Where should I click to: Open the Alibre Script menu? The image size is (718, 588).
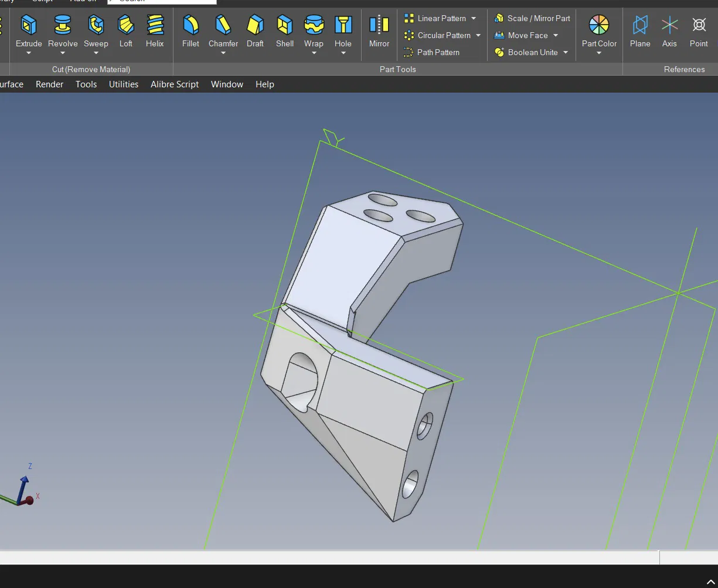(175, 84)
